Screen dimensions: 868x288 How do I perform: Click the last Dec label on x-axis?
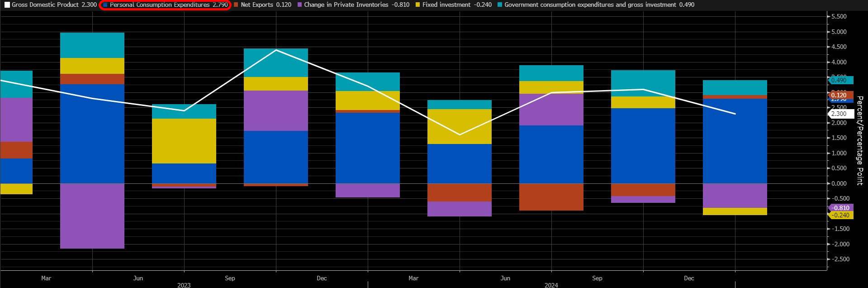point(689,278)
